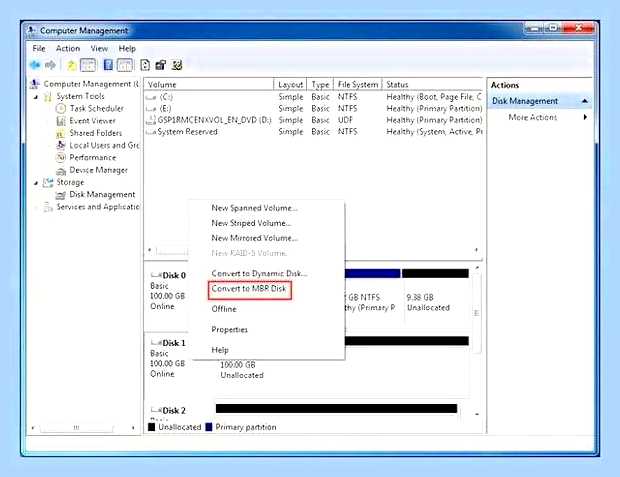Click the Disk 1 drive icon
The height and width of the screenshot is (477, 620).
coord(156,343)
